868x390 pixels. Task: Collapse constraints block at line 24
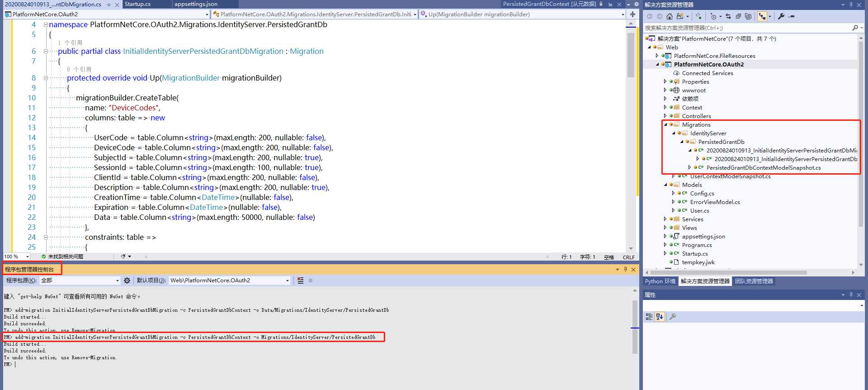pyautogui.click(x=46, y=237)
